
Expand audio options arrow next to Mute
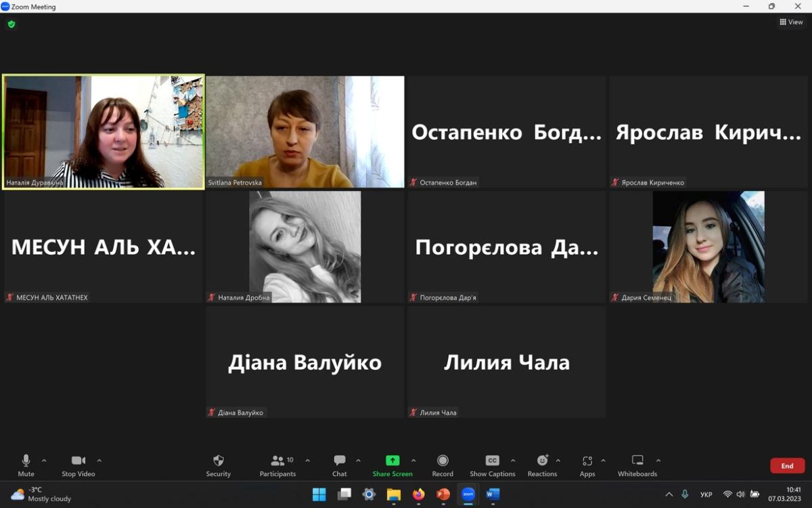44,461
